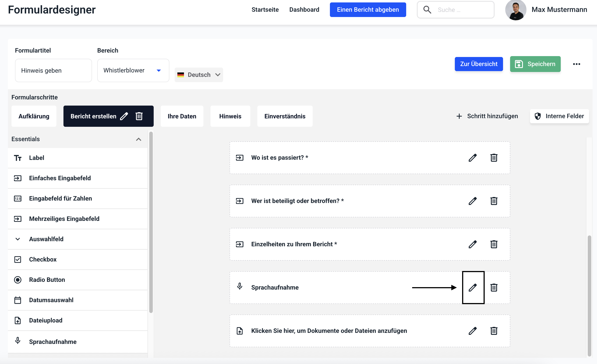The width and height of the screenshot is (597, 364).
Task: Choose Radio Button element in sidebar
Action: pos(47,280)
